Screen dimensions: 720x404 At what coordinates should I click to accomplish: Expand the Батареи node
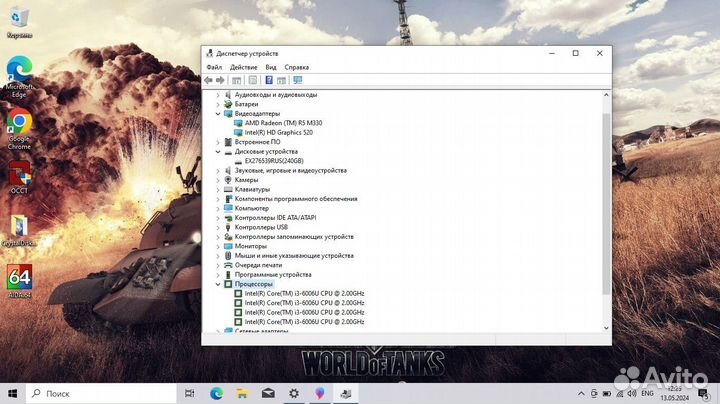tap(218, 104)
